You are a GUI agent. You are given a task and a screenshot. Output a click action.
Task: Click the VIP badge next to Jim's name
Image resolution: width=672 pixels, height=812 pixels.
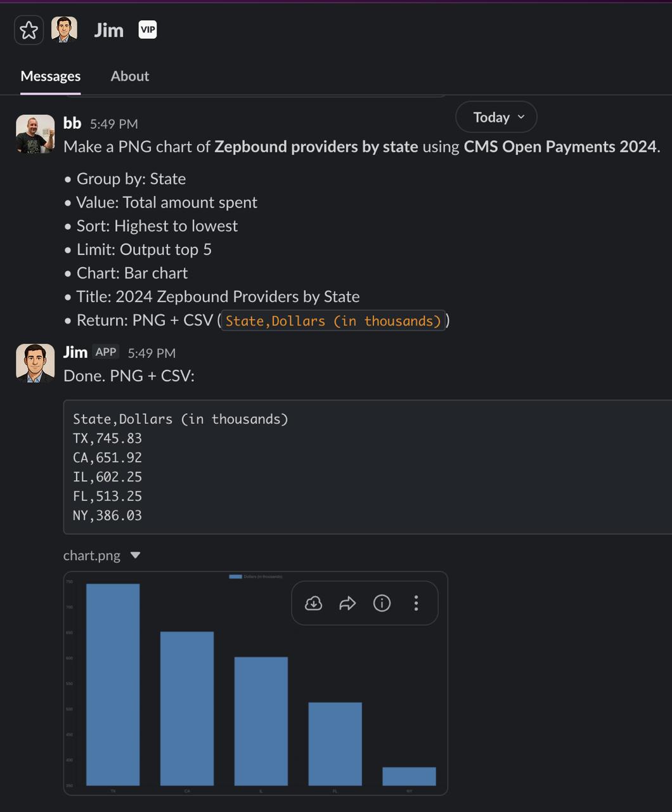pos(148,29)
